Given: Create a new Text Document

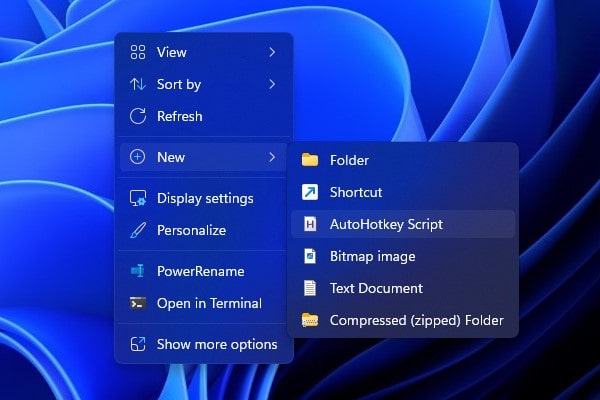Looking at the screenshot, I should pos(403,288).
